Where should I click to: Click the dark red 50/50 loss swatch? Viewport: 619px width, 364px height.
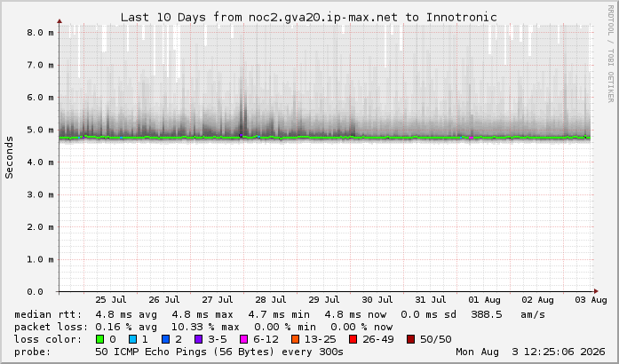pos(410,339)
